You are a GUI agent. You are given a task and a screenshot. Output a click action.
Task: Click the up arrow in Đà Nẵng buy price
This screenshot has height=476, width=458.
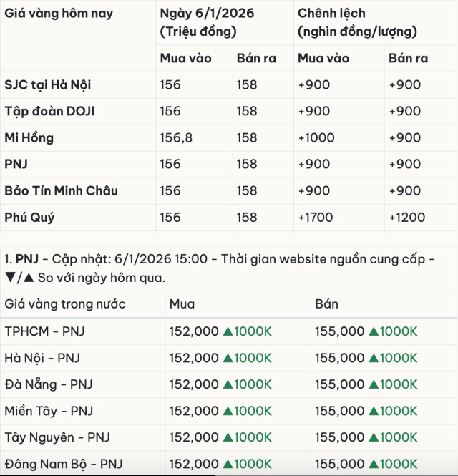(x=228, y=384)
